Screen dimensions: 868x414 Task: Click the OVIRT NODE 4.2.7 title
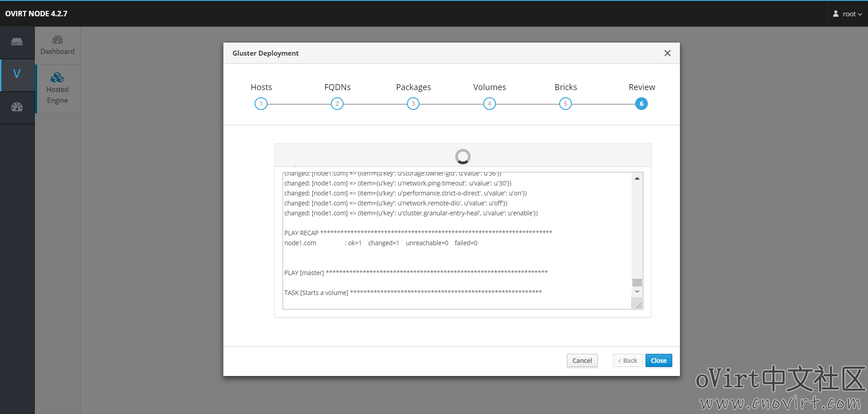tap(36, 14)
